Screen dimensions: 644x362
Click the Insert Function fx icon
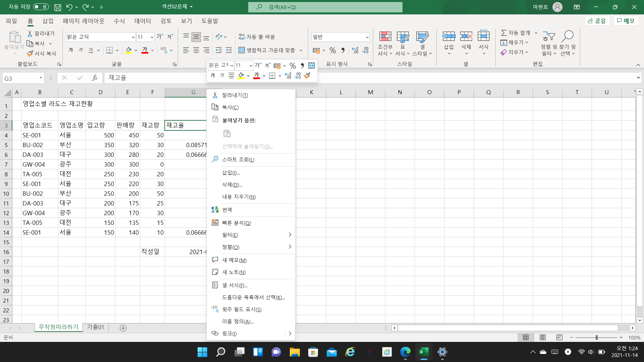click(95, 78)
